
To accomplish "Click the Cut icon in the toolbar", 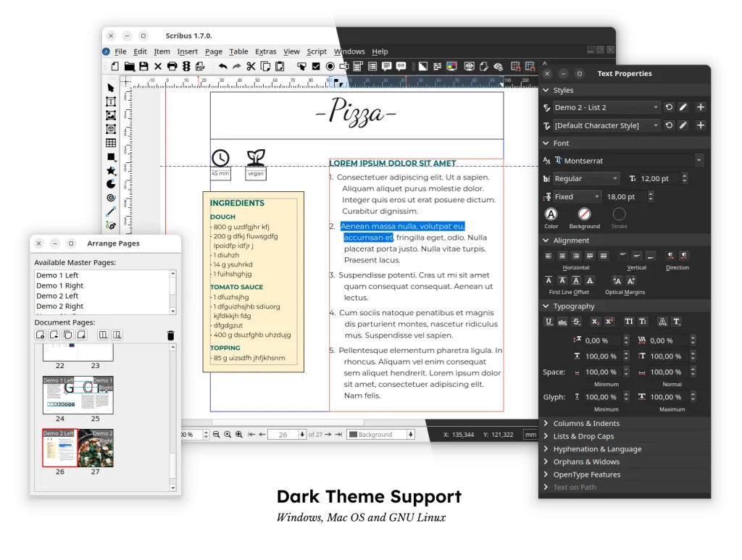I will (250, 66).
